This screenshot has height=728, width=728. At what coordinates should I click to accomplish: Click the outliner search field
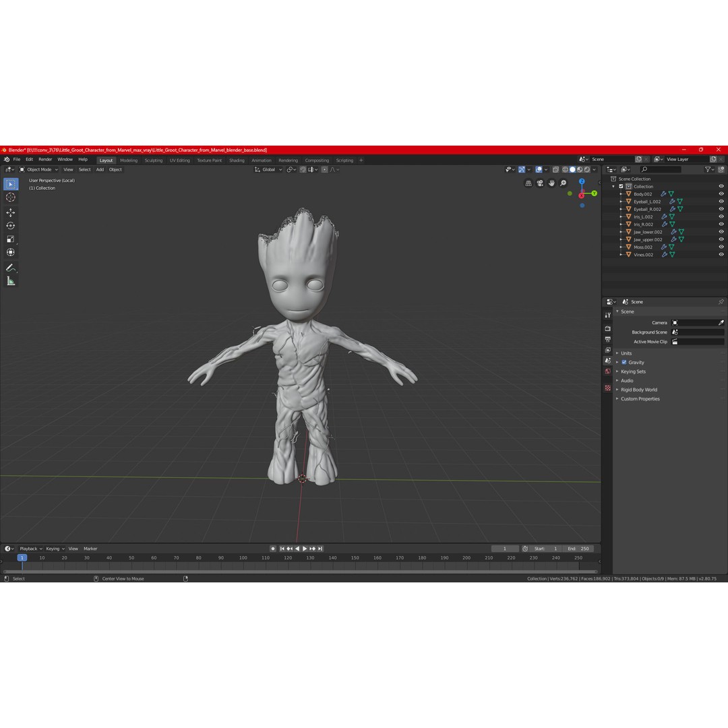661,170
